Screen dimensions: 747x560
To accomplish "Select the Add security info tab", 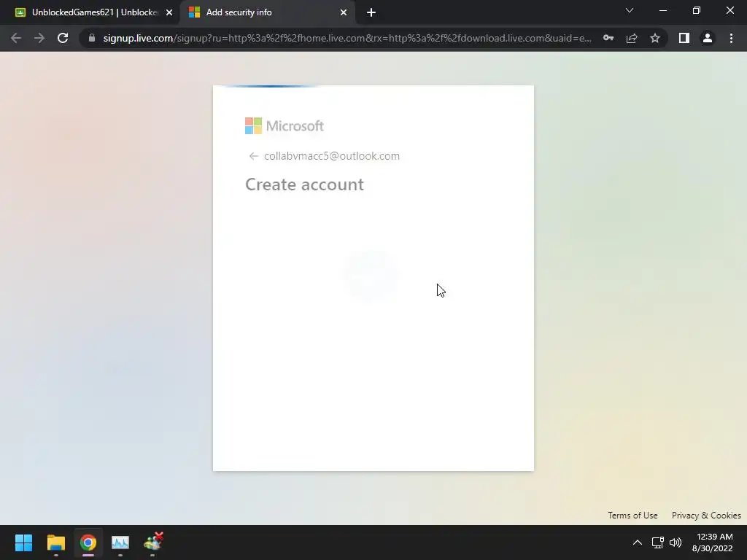I will click(x=267, y=12).
